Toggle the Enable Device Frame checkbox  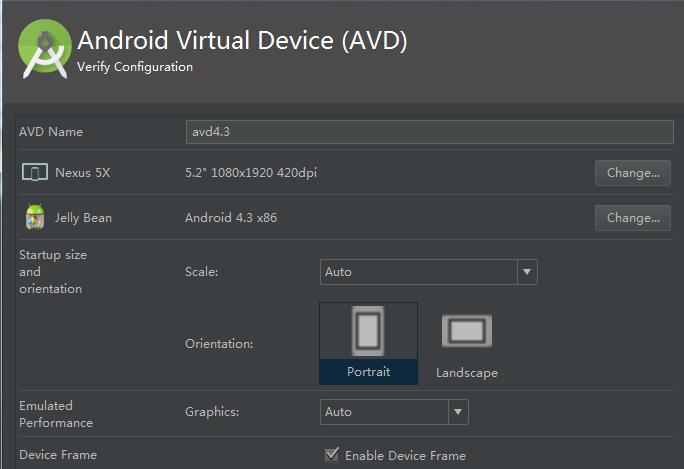click(x=332, y=455)
